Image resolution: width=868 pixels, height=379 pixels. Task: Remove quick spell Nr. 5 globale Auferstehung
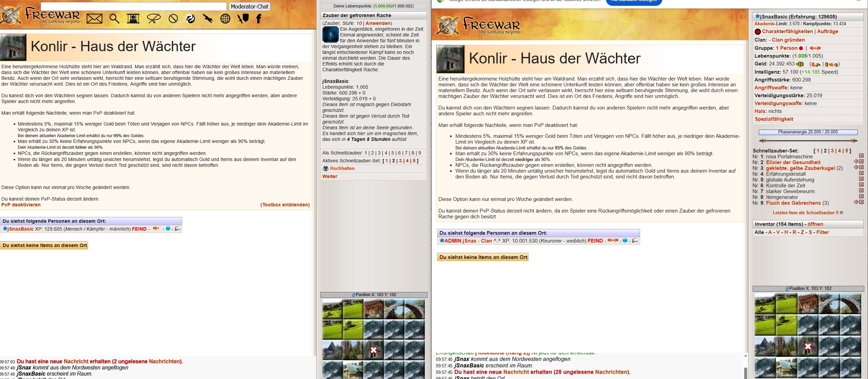click(861, 179)
